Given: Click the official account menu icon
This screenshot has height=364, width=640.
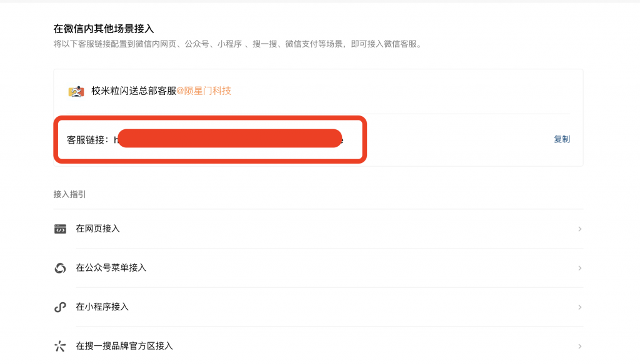Looking at the screenshot, I should coord(60,268).
